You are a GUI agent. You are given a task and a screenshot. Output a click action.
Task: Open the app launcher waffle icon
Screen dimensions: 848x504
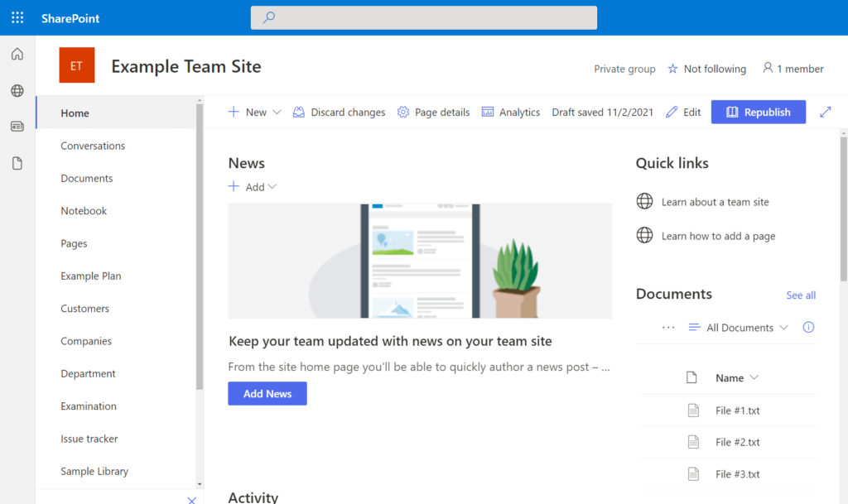(17, 18)
